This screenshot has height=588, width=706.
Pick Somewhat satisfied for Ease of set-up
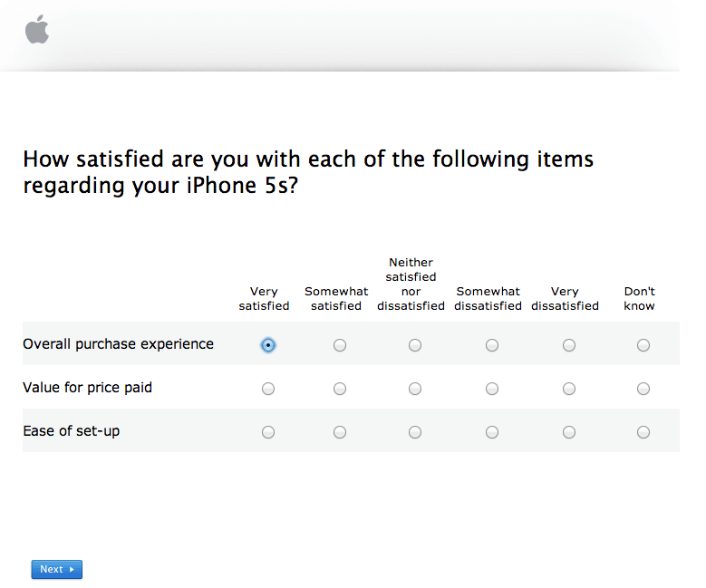(x=340, y=432)
